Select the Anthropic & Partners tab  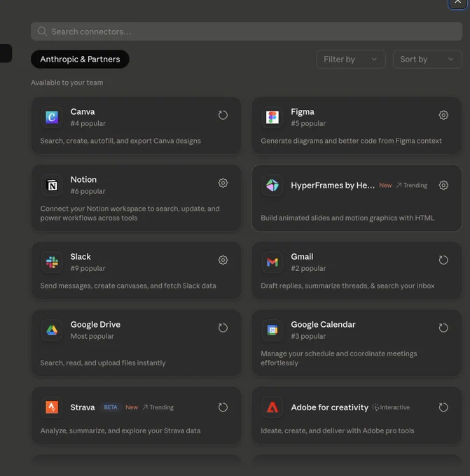(80, 59)
